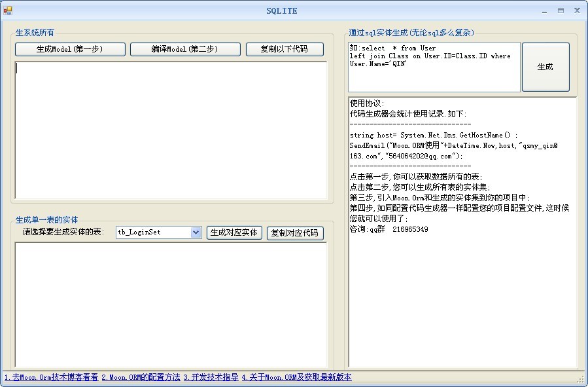Click the text 咨询:qq群 216965349
588x387 pixels.
click(x=389, y=229)
